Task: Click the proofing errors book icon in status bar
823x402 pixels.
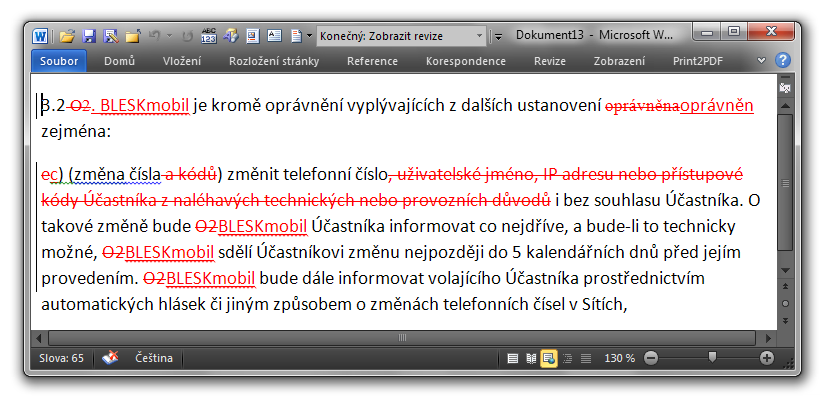Action: click(111, 358)
